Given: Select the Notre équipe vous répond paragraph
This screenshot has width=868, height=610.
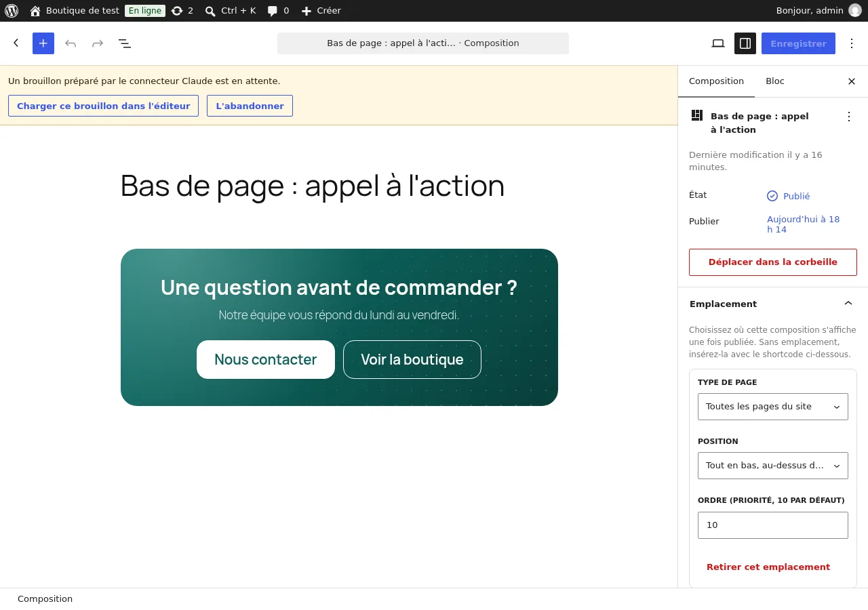Looking at the screenshot, I should click(339, 315).
